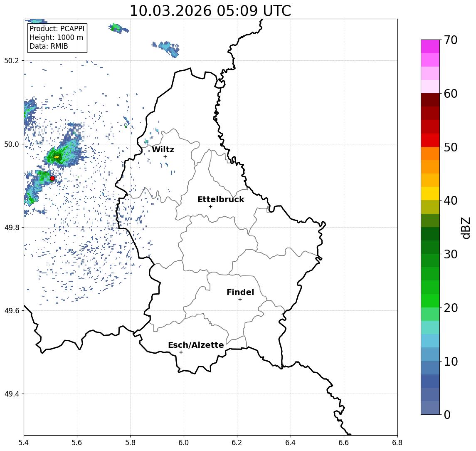Pick the bright green swatch just above 20 dBZ
The height and width of the screenshot is (451, 476).
430,301
